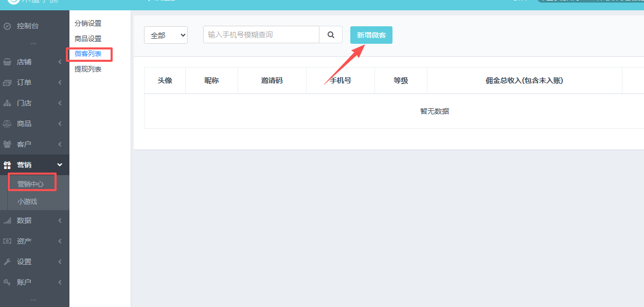Click the 新增微客 button
644x307 pixels.
click(x=371, y=35)
